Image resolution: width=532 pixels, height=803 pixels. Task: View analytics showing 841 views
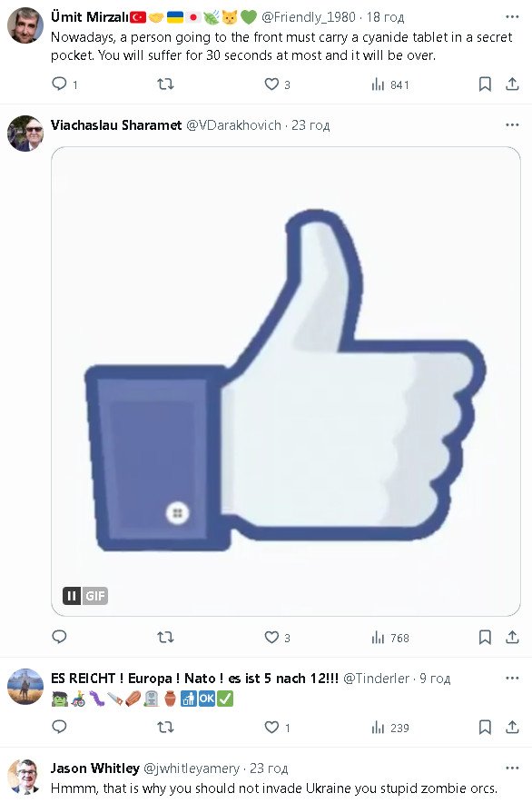coord(390,84)
